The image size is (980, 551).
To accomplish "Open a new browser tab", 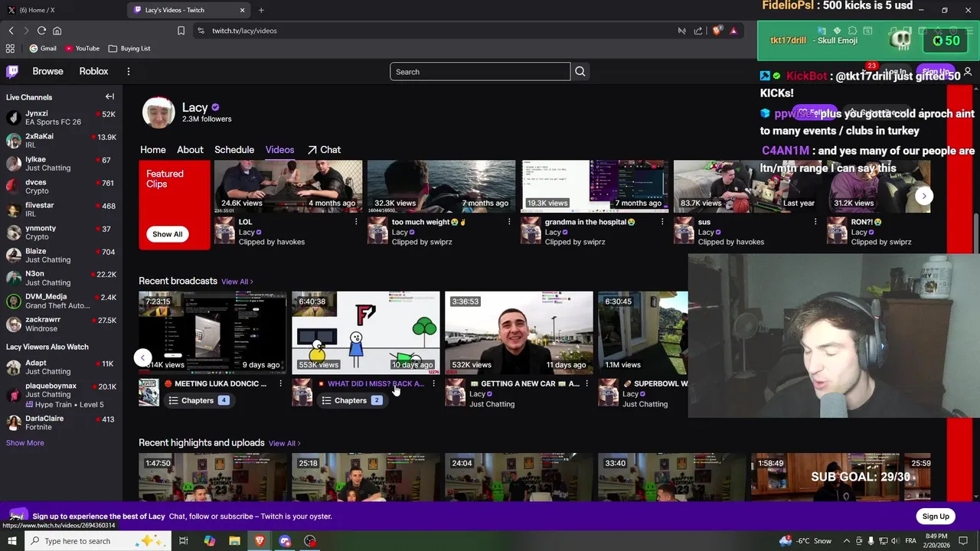I will 261,10.
